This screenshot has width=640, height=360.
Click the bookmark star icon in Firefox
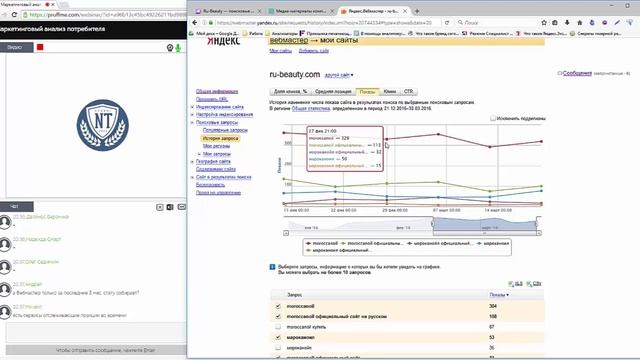pyautogui.click(x=544, y=23)
